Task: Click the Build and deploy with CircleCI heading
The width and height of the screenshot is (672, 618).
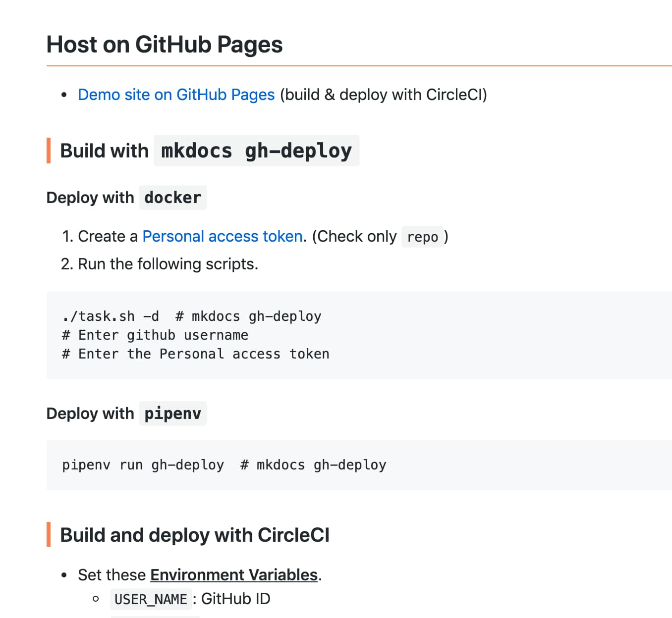Action: [x=194, y=535]
